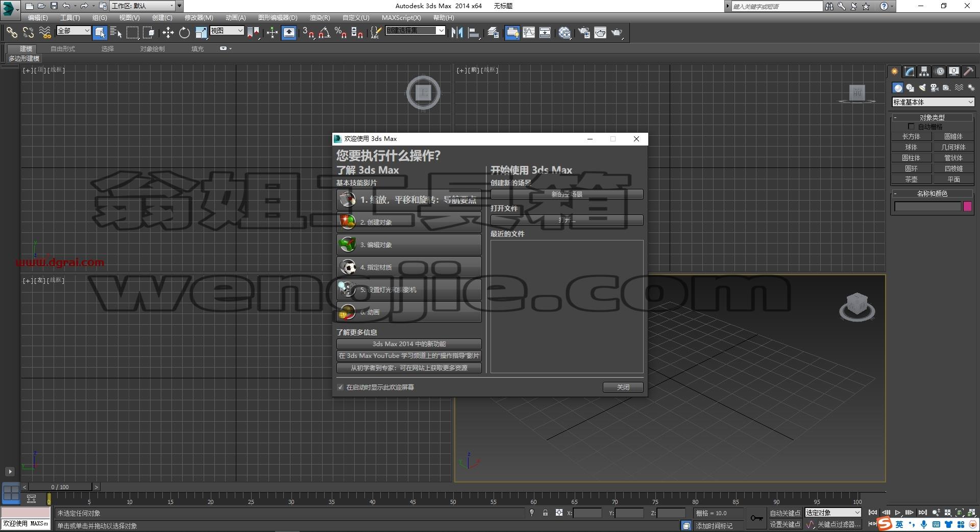Screen dimensions: 980x532
Task: Toggle Angle Snap icon
Action: pos(324,33)
